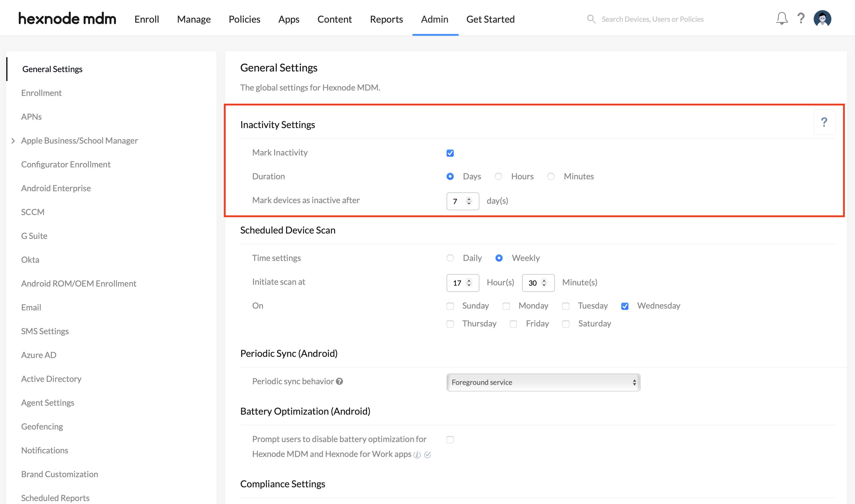Open the Content tab
Image resolution: width=855 pixels, height=504 pixels.
tap(334, 19)
